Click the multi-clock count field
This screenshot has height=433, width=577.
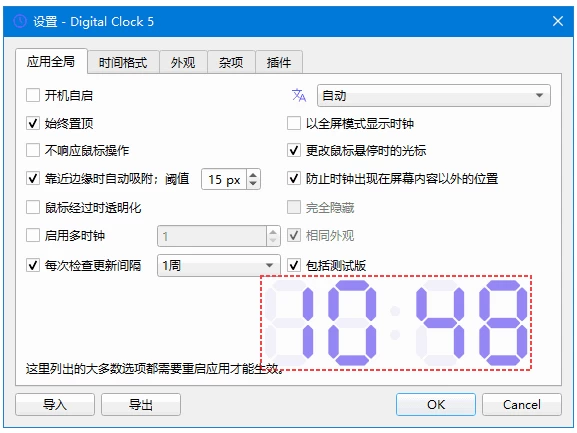coord(212,236)
